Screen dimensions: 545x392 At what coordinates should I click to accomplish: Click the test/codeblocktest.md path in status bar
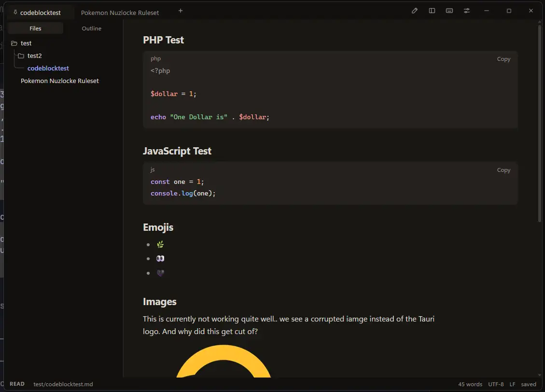(63, 384)
